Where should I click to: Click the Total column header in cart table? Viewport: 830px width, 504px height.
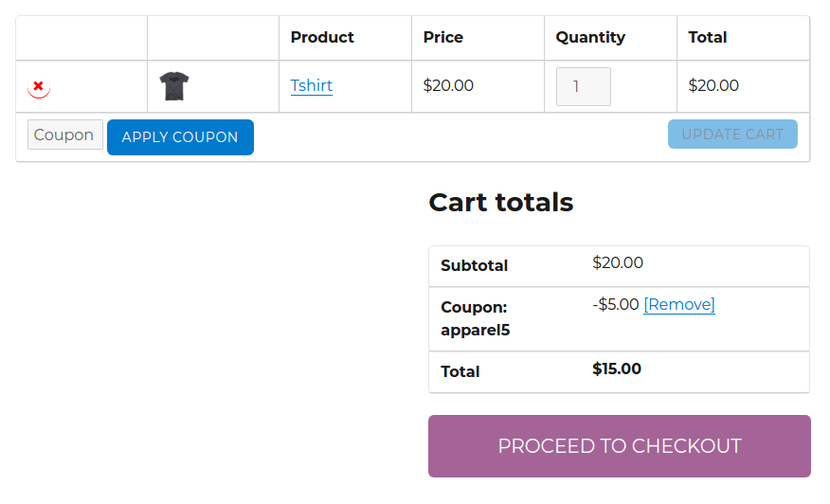pos(708,38)
